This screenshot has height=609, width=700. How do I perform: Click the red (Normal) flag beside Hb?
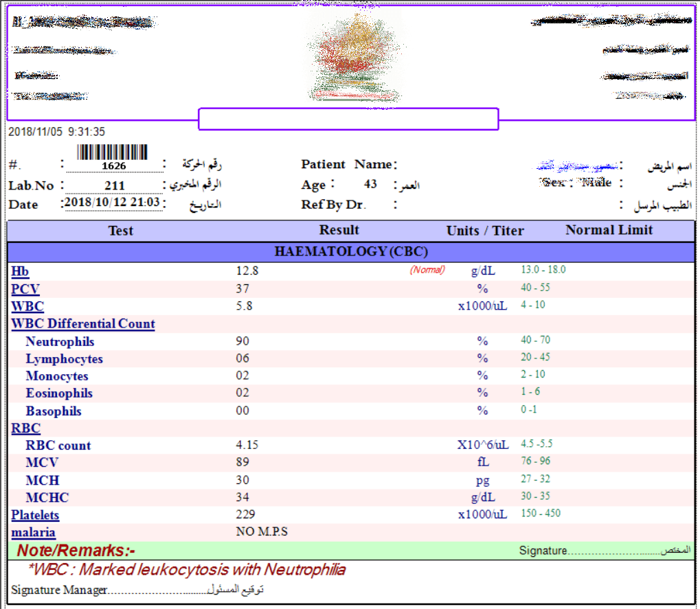click(427, 271)
